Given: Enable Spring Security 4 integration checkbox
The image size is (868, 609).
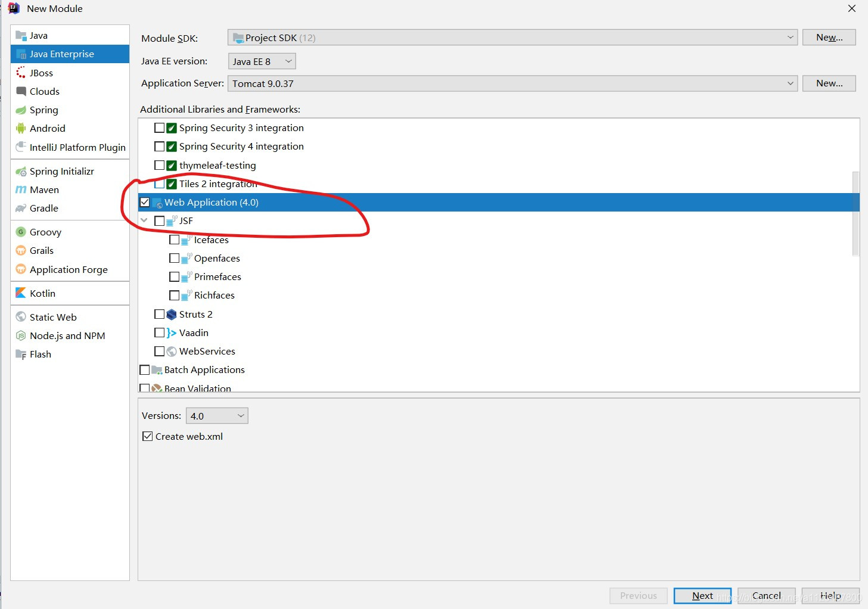Looking at the screenshot, I should (x=159, y=146).
